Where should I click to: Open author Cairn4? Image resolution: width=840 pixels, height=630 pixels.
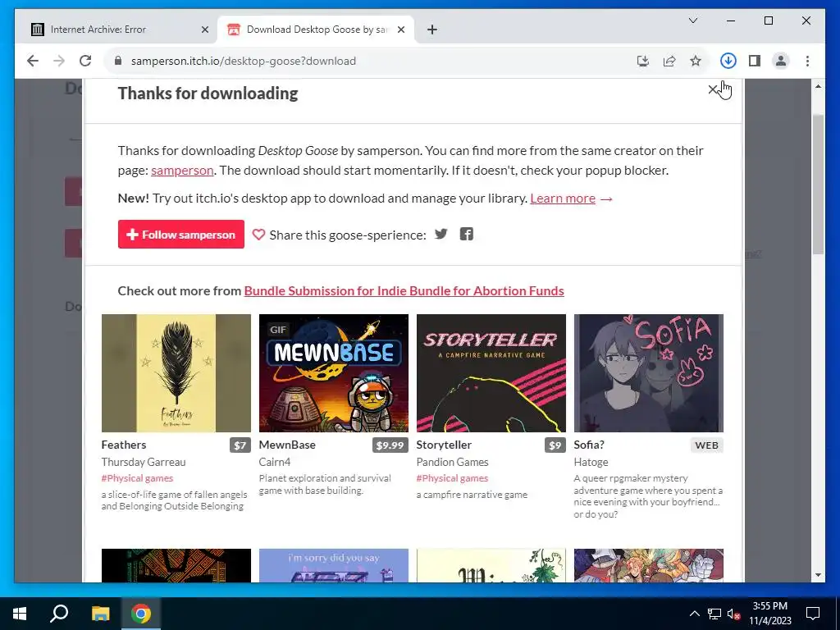pyautogui.click(x=275, y=462)
